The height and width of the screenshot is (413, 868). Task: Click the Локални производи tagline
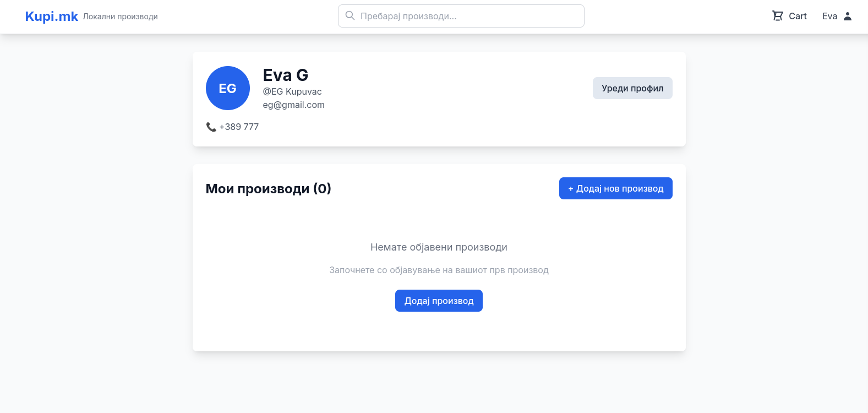(x=120, y=17)
